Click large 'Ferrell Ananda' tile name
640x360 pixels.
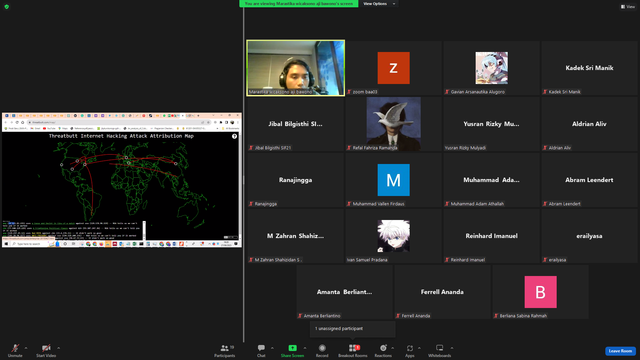pyautogui.click(x=442, y=292)
